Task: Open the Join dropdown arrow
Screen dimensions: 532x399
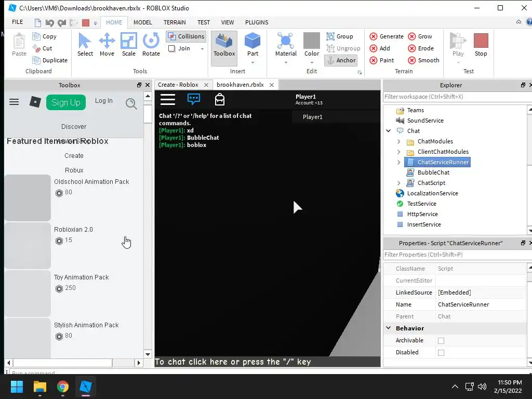Action: (202, 49)
